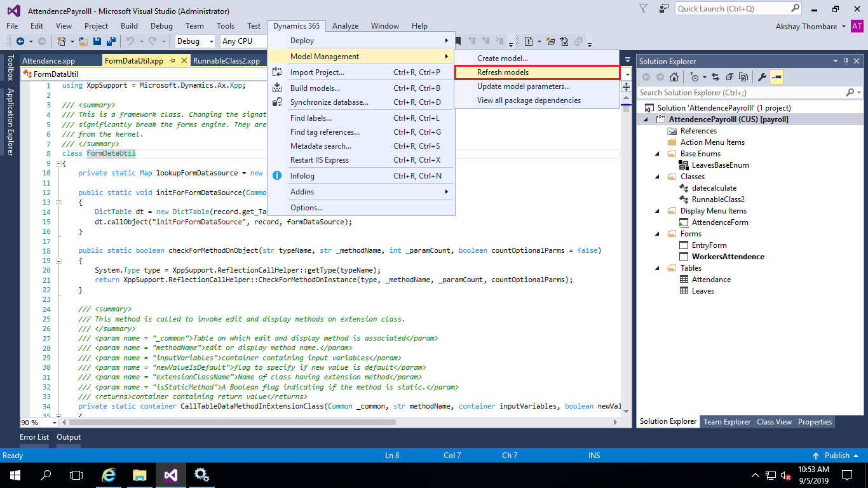
Task: Open the Analyze menu
Action: pos(346,26)
